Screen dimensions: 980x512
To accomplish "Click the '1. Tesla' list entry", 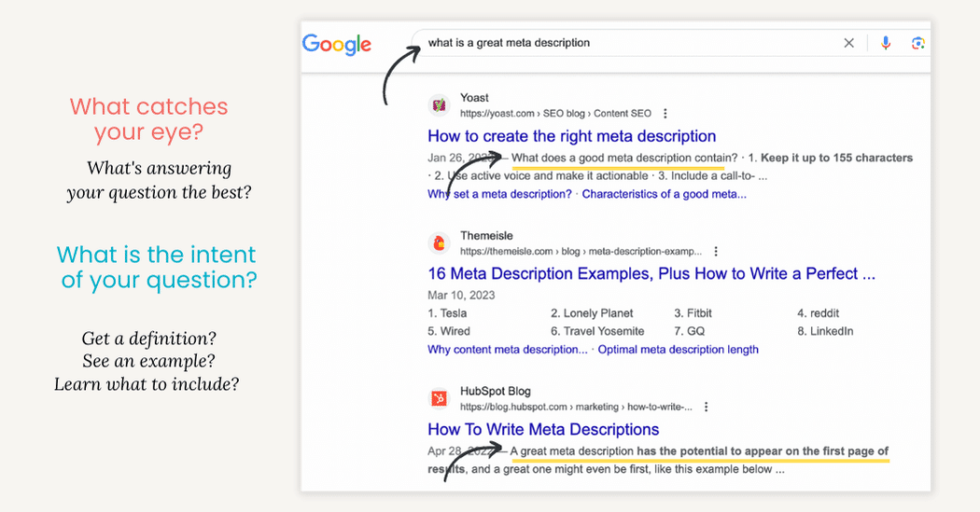I will [447, 313].
